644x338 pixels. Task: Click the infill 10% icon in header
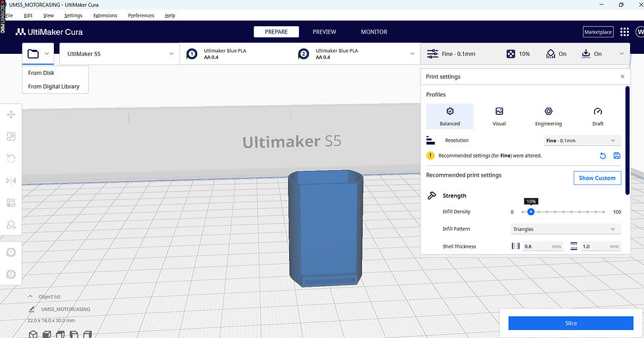(511, 54)
